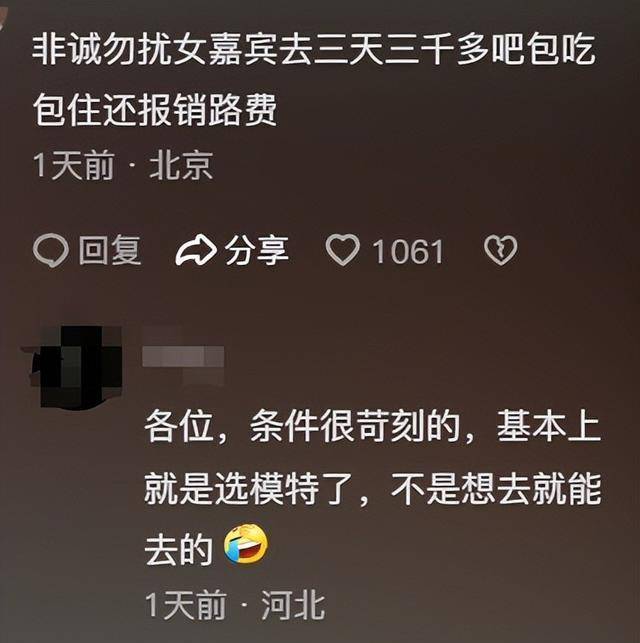Tap the 1061 like count
640x643 pixels.
tap(408, 251)
